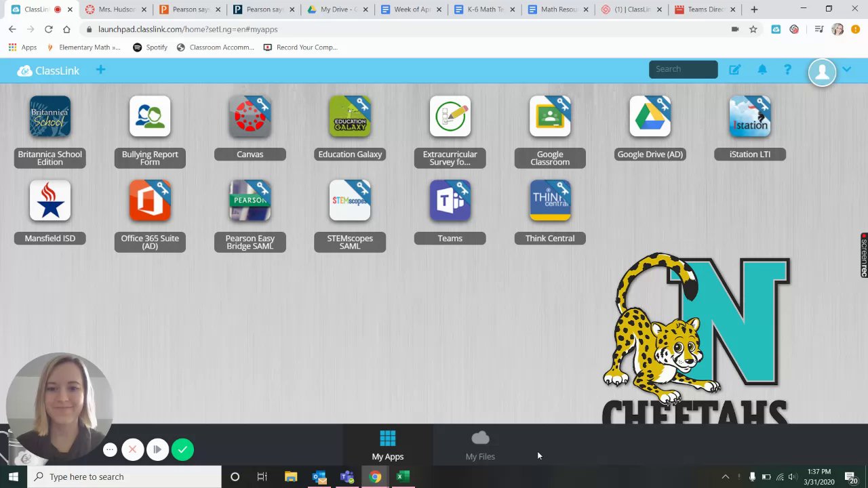The width and height of the screenshot is (868, 488).
Task: Add an app with the plus icon
Action: [100, 70]
